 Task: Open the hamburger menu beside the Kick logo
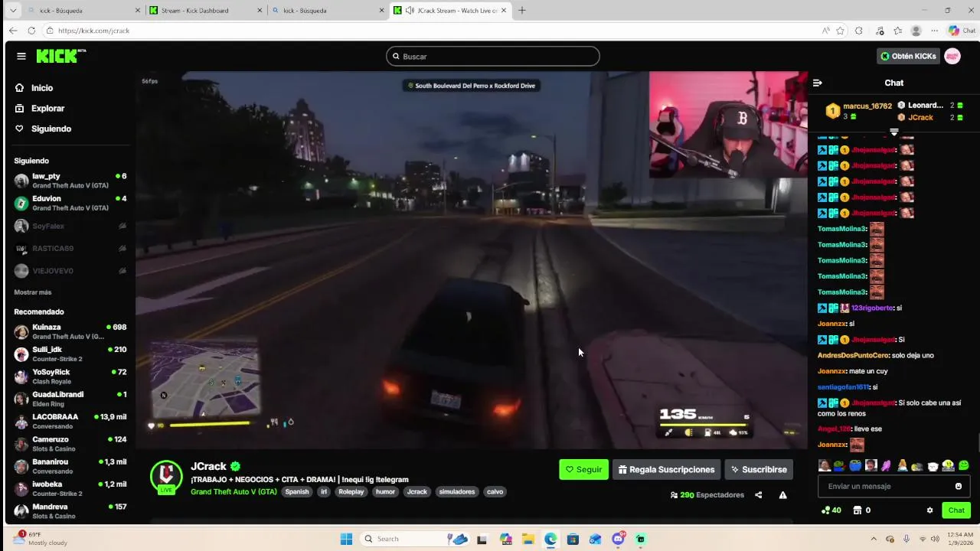(x=21, y=56)
